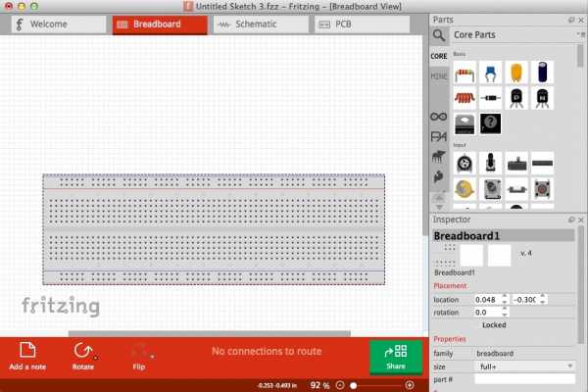Increase the rotation stepper value

click(x=505, y=309)
